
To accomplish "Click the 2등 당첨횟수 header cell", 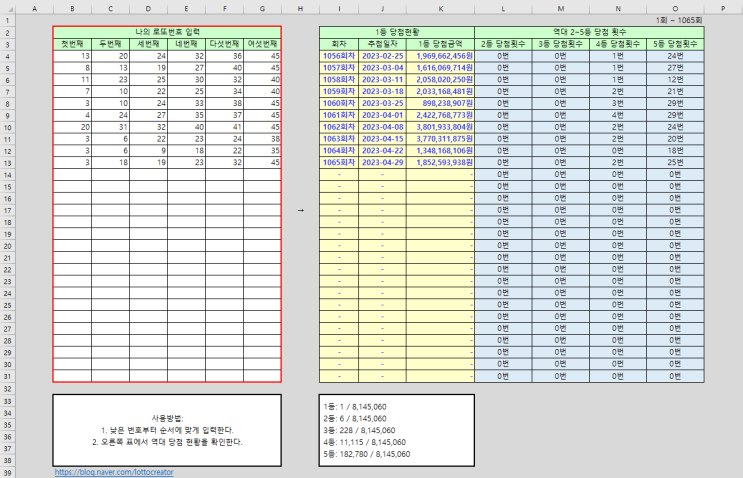I will click(x=503, y=44).
